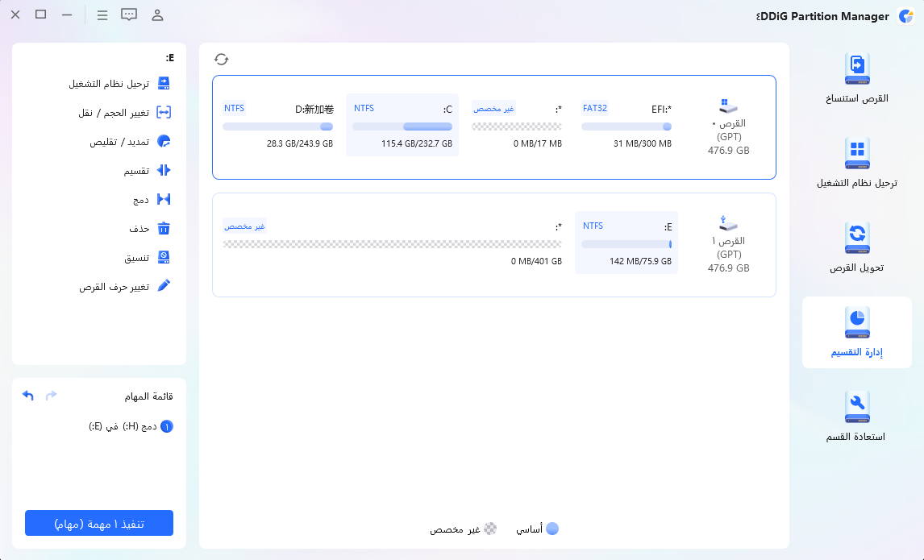The height and width of the screenshot is (560, 924).
Task: Click the C: partition usage bar
Action: (402, 126)
